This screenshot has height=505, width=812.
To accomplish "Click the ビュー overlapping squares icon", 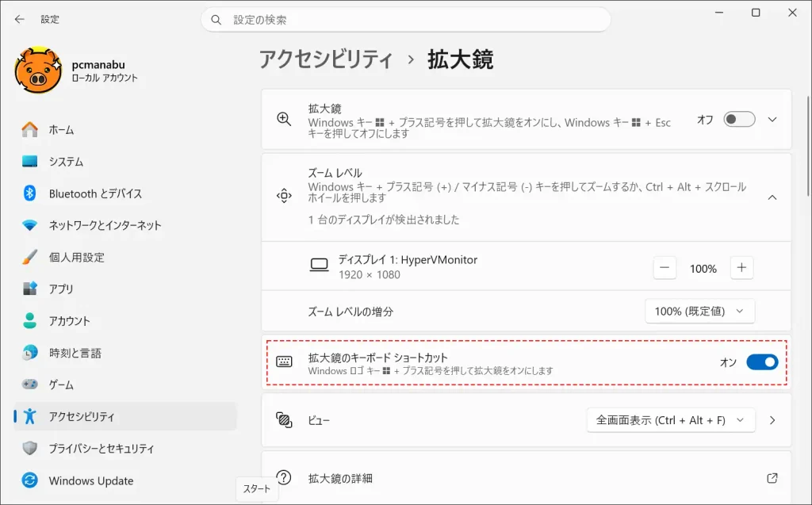I will (x=284, y=419).
